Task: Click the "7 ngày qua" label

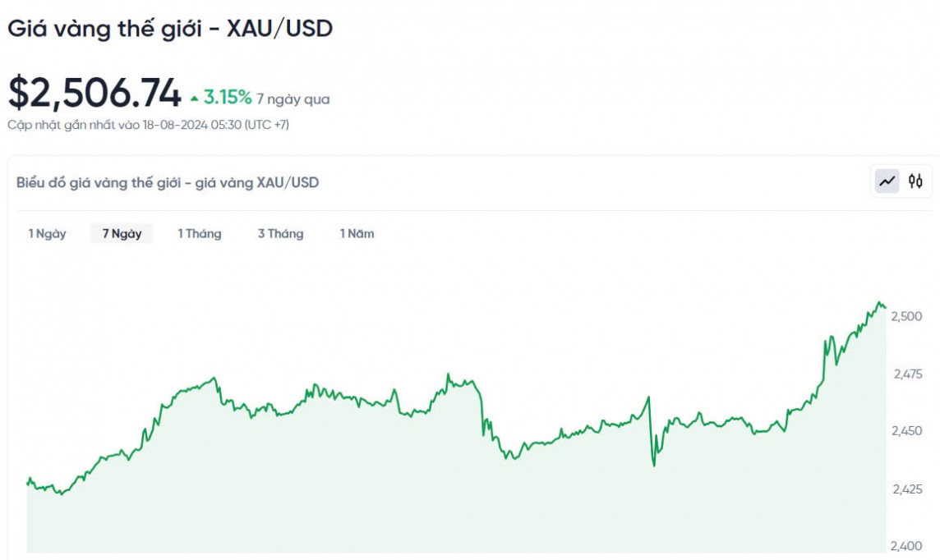Action: (x=293, y=99)
